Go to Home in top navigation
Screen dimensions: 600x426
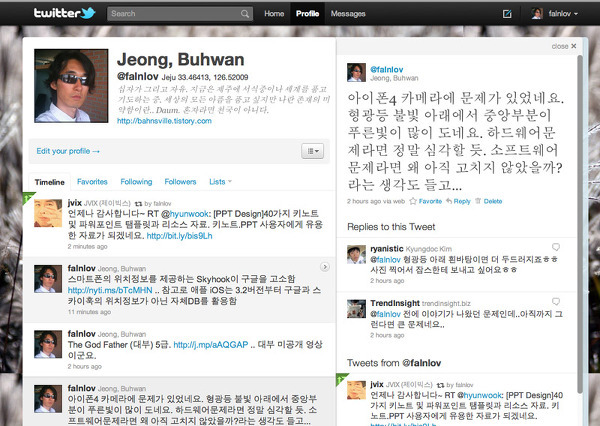(274, 14)
